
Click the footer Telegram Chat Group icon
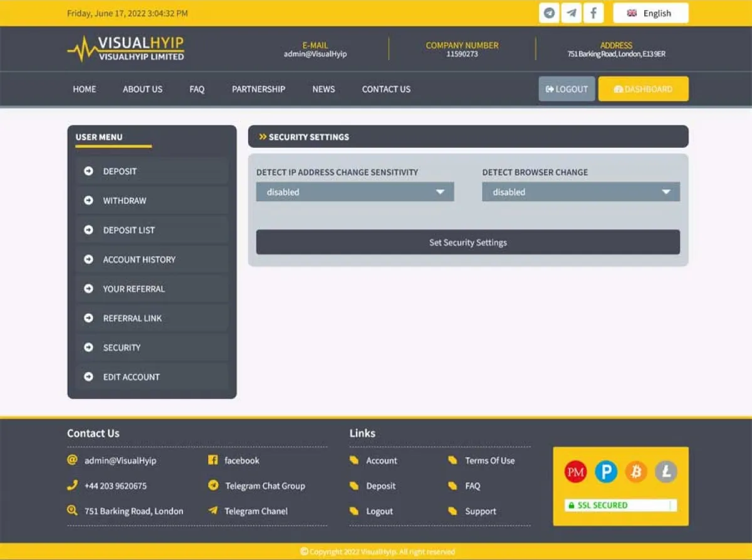pos(213,485)
